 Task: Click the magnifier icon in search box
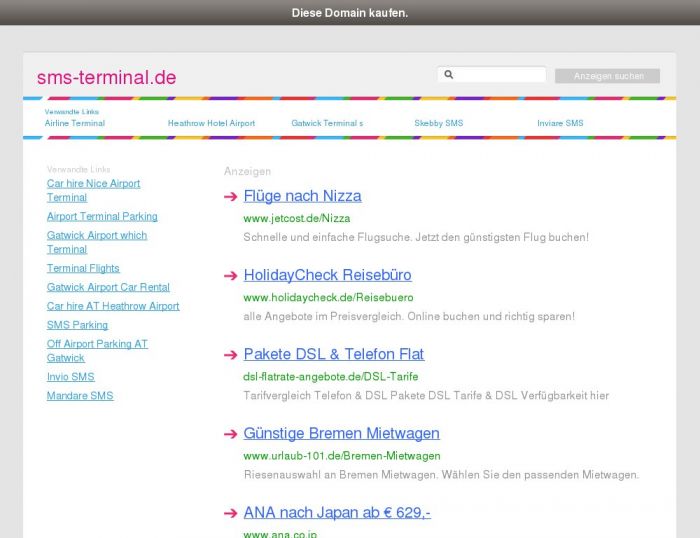click(x=449, y=75)
